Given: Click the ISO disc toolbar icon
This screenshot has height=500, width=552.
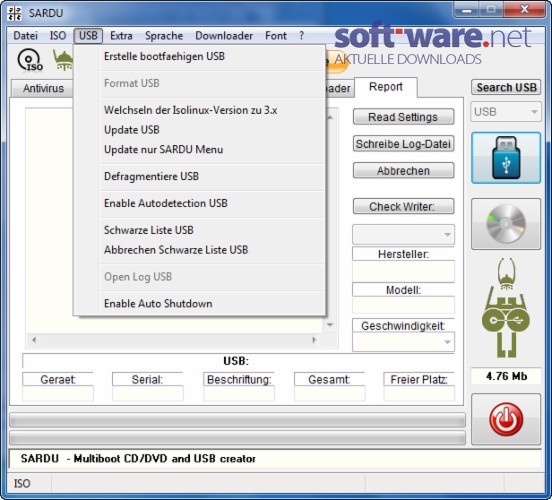Looking at the screenshot, I should tap(30, 60).
